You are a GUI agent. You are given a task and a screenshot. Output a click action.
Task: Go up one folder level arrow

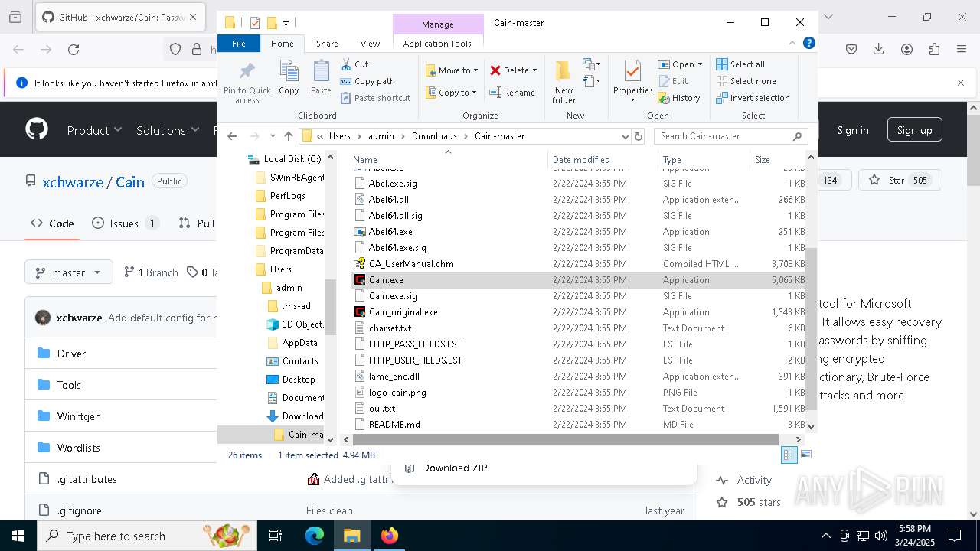tap(289, 136)
